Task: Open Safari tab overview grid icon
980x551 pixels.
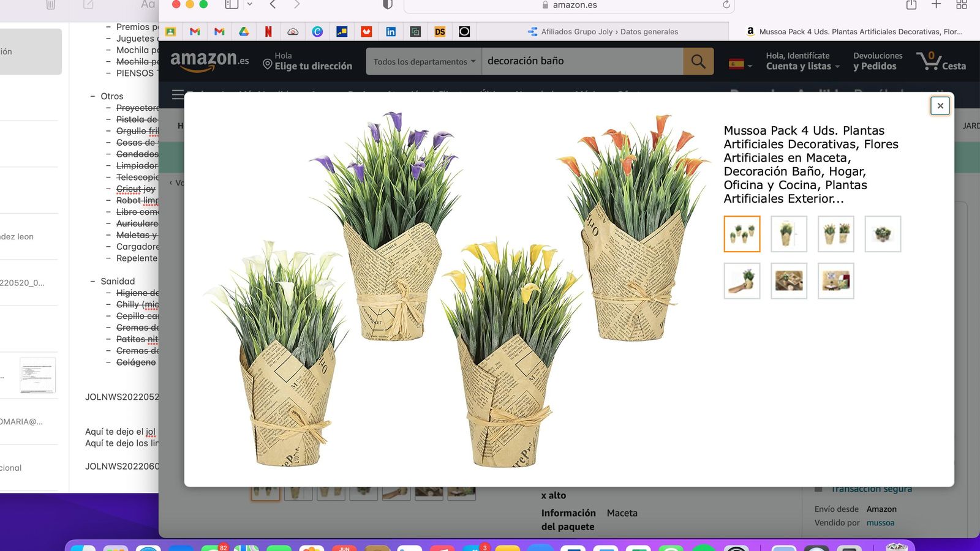Action: 962,5
